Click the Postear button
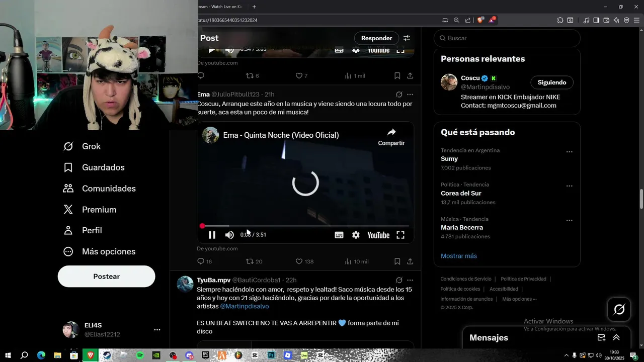Screen dimensions: 644x362 (107, 277)
